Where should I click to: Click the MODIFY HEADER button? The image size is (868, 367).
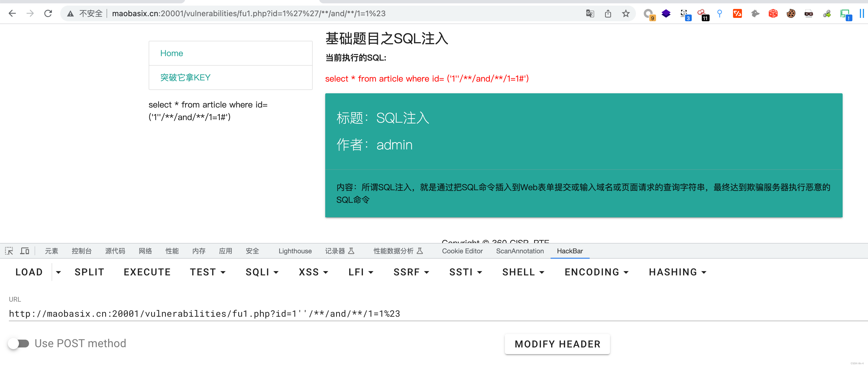pyautogui.click(x=557, y=344)
